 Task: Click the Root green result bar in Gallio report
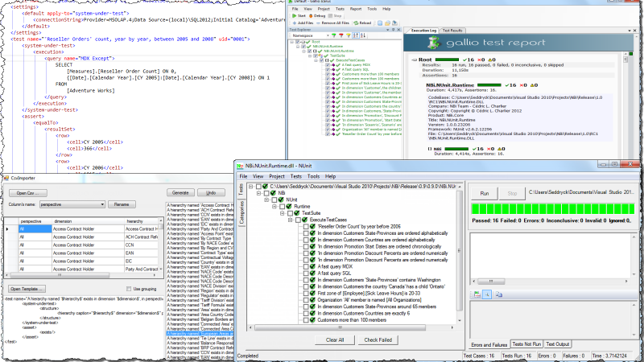coord(447,60)
